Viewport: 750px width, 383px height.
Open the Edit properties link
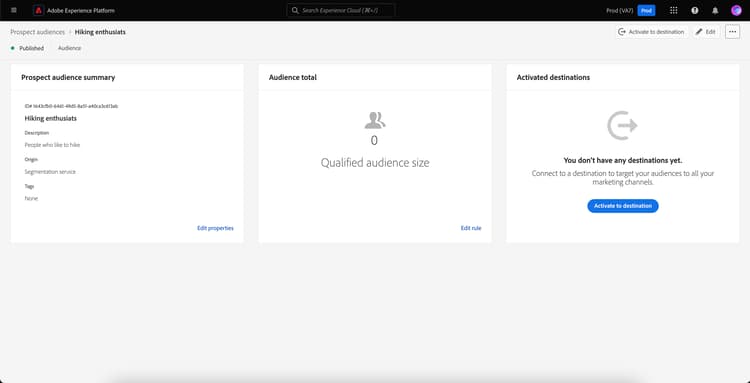[215, 228]
